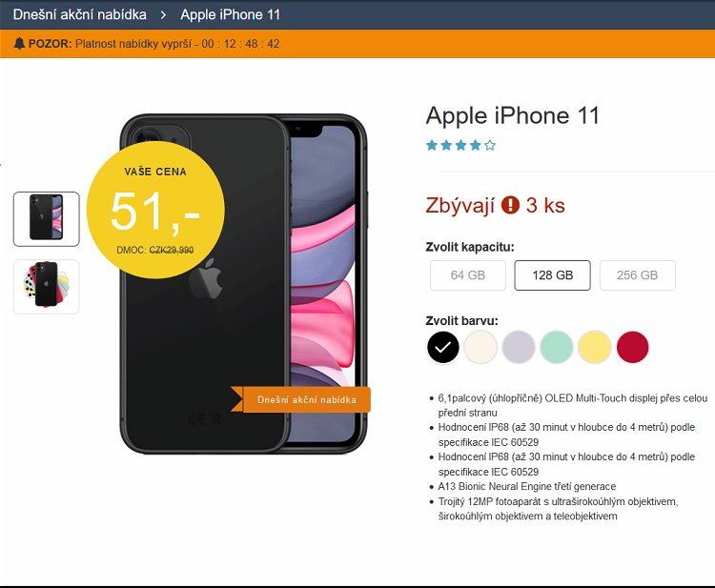Click the yellow Vaše cena price badge
The height and width of the screenshot is (588, 715).
click(155, 210)
